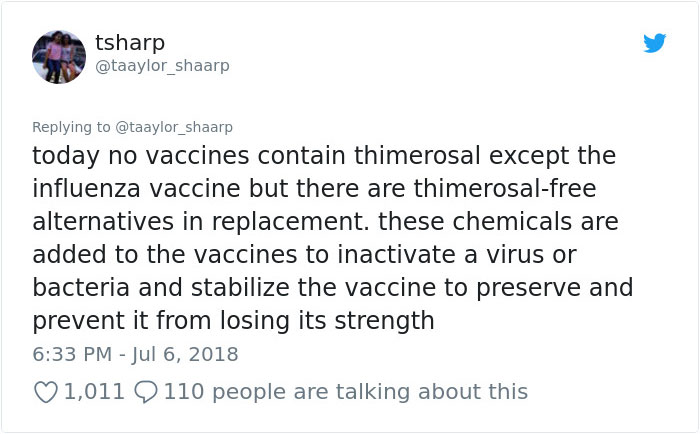
Task: Open the 6:33 PM - Jul 6, 2018 timestamp
Action: coord(135,355)
